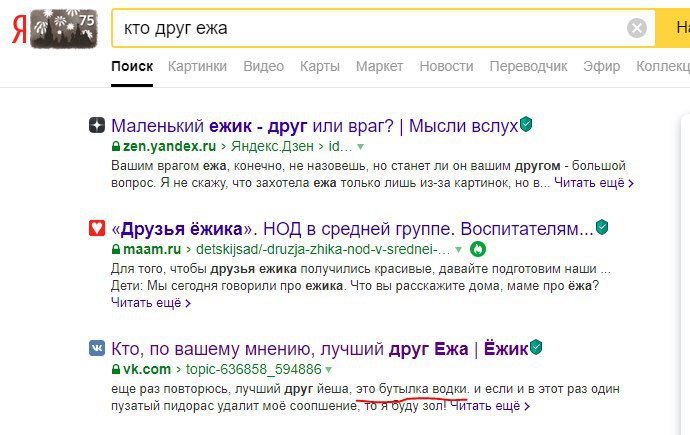Click the lock icon next to maam.ru
690x435 pixels.
pyautogui.click(x=116, y=249)
